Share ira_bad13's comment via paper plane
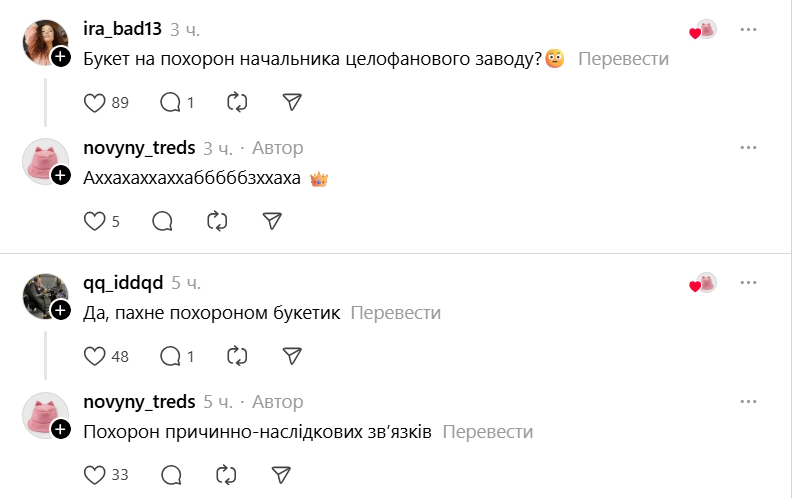The image size is (792, 498). coord(291,102)
